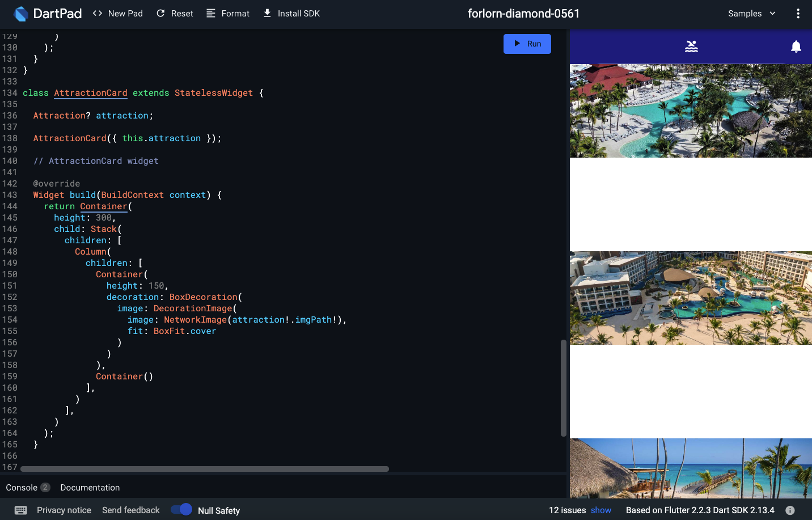The height and width of the screenshot is (520, 812).
Task: Click NetworkImage in line 154
Action: click(196, 320)
